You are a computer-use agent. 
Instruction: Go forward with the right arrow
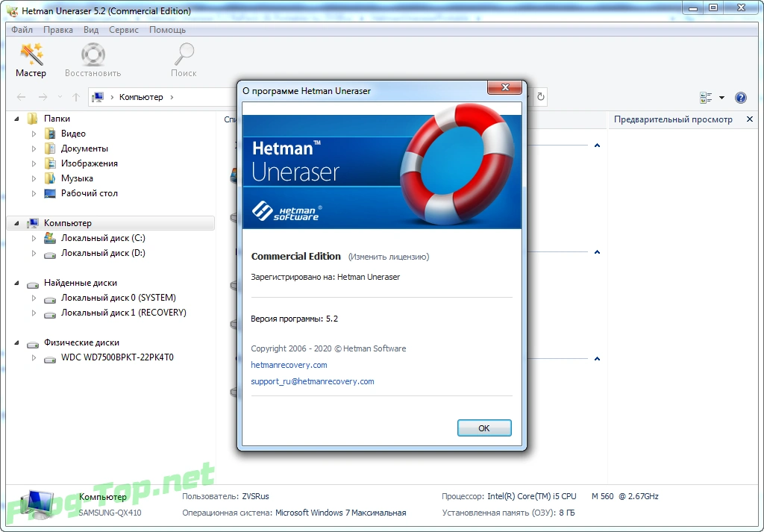point(43,97)
